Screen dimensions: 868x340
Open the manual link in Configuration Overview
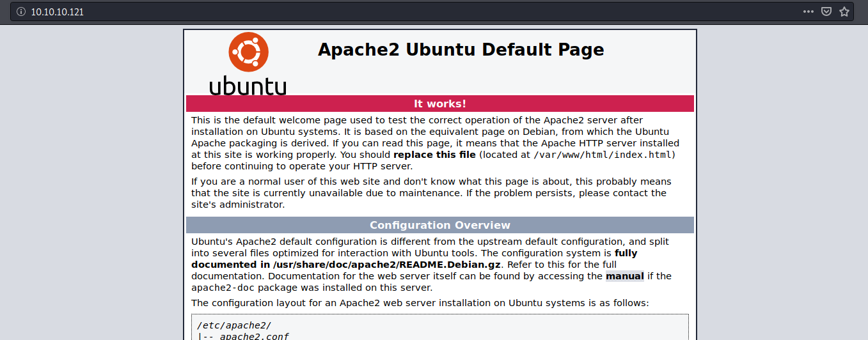[625, 276]
